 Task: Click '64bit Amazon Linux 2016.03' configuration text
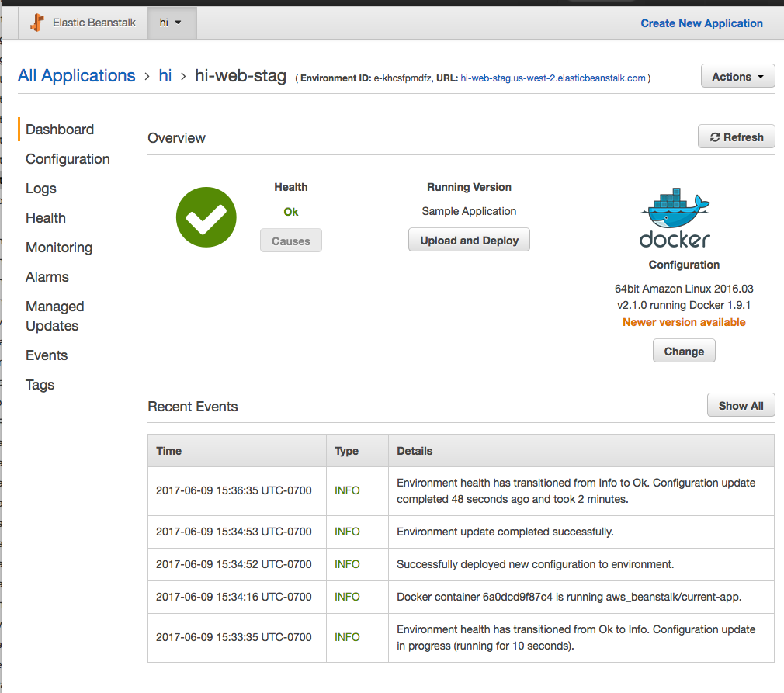684,289
